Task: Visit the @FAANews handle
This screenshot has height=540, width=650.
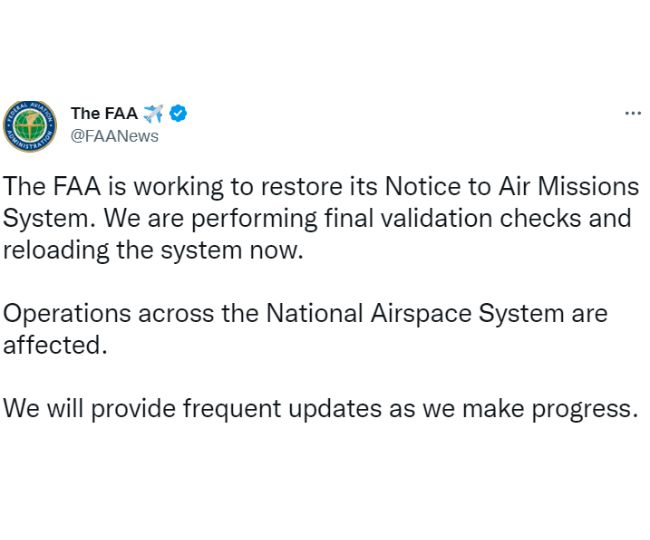Action: pos(114,136)
